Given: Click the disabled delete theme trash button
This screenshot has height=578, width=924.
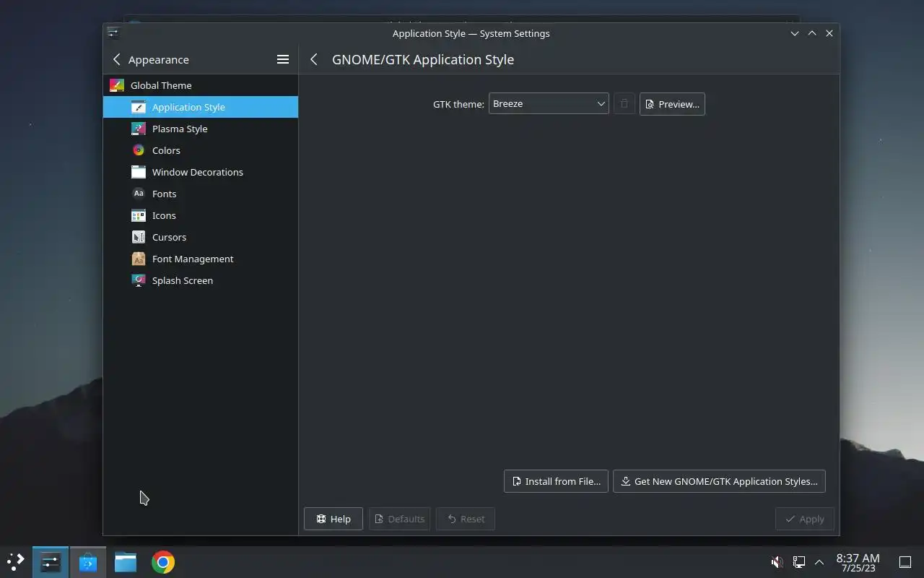Looking at the screenshot, I should pos(624,104).
